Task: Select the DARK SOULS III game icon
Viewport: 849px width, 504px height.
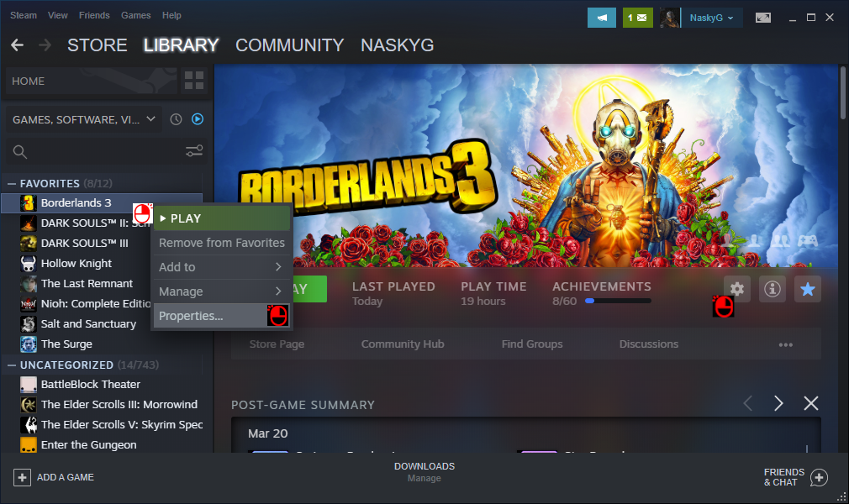Action: pyautogui.click(x=28, y=244)
